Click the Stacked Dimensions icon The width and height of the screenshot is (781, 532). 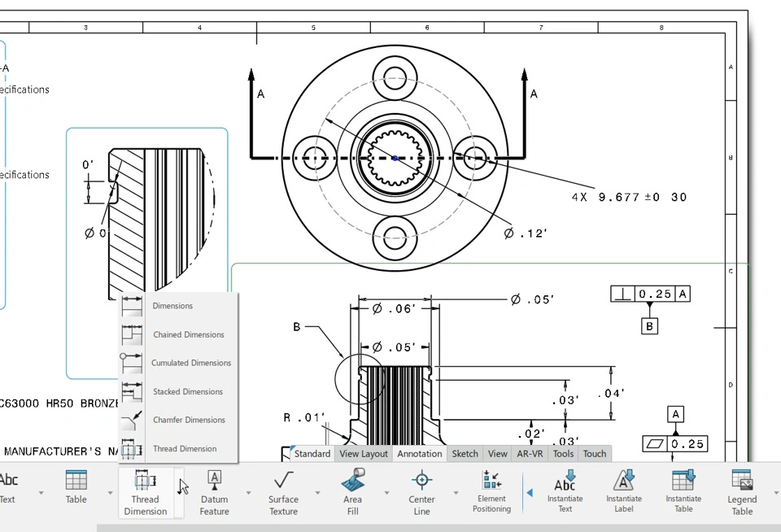coord(132,391)
